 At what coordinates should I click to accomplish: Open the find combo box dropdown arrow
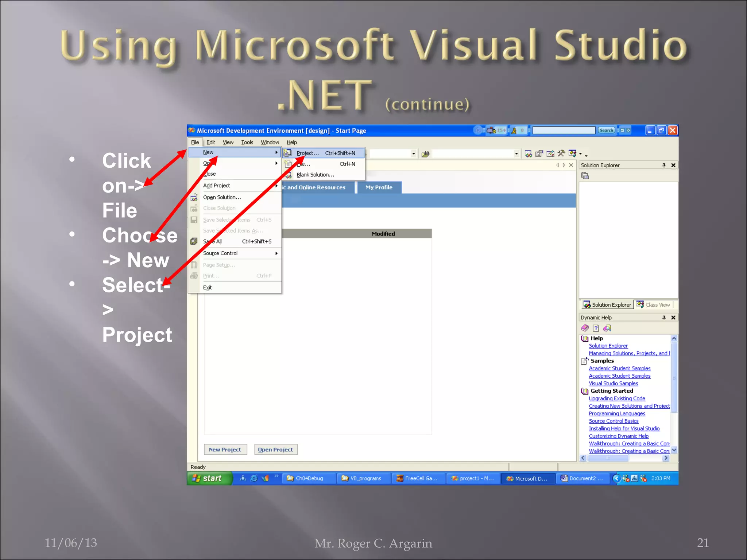pos(516,153)
